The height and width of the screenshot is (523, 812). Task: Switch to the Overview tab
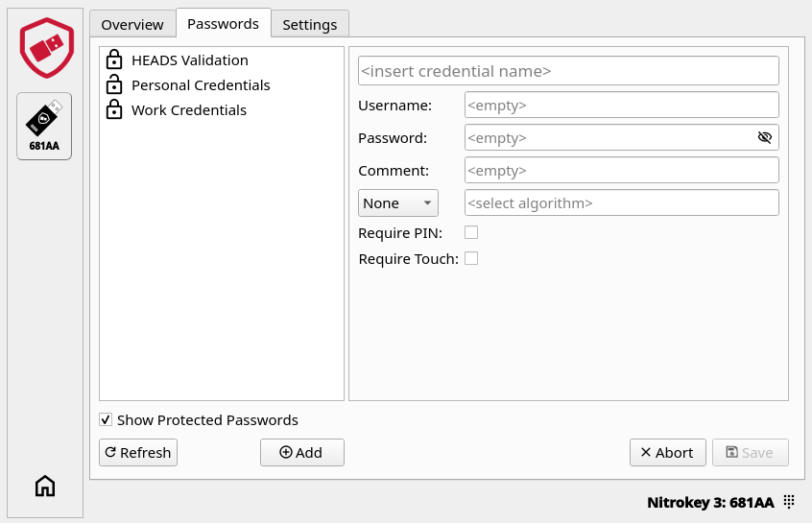132,24
